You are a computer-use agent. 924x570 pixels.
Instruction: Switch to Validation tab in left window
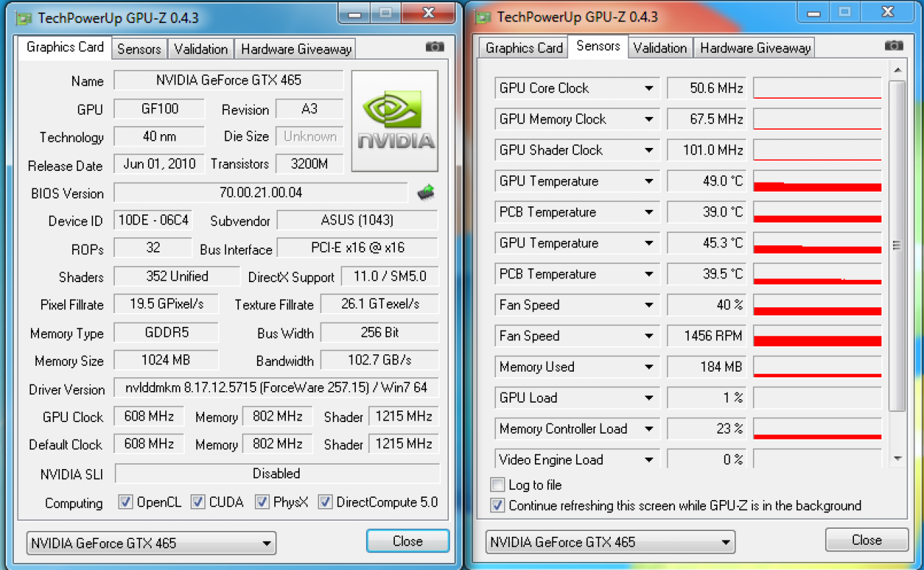pos(201,49)
